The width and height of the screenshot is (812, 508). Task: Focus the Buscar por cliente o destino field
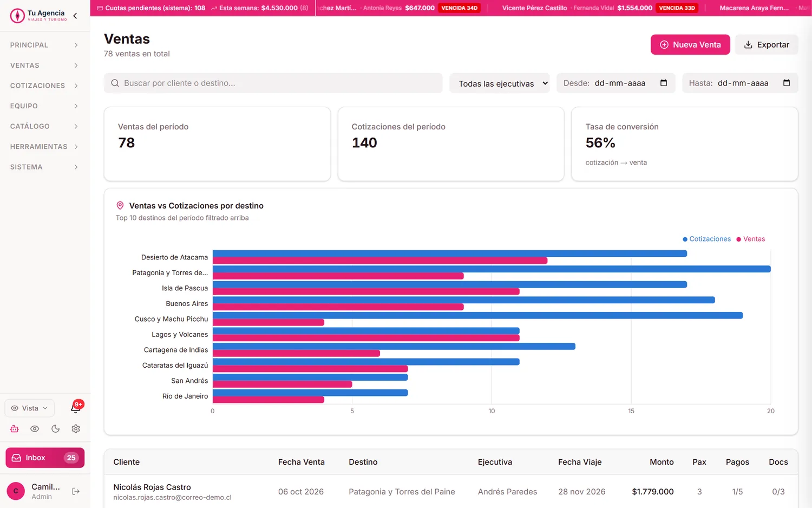coord(273,83)
